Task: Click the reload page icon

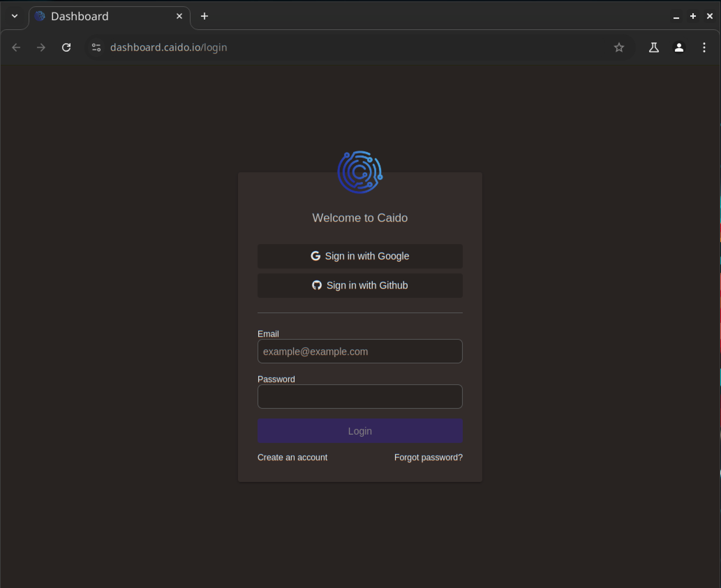Action: [x=66, y=47]
